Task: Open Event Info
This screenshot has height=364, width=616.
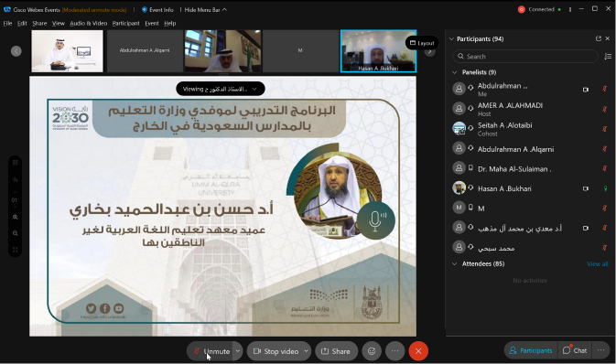Action: tap(157, 9)
